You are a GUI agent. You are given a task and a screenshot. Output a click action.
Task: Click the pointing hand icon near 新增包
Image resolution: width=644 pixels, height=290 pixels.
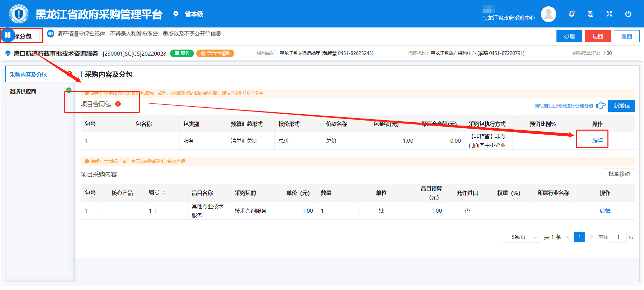(x=600, y=105)
